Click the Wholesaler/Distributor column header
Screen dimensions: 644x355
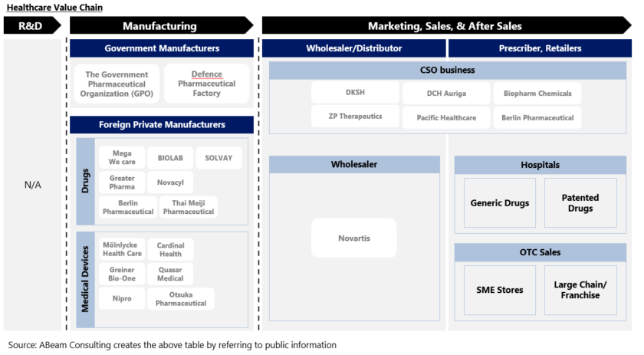point(353,48)
